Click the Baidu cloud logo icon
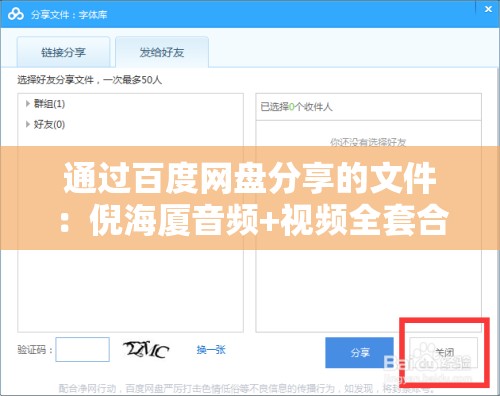 click(x=16, y=14)
